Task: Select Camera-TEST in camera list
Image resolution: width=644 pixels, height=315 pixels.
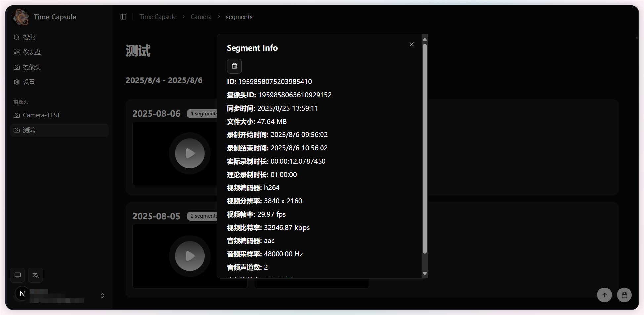Action: (x=41, y=115)
